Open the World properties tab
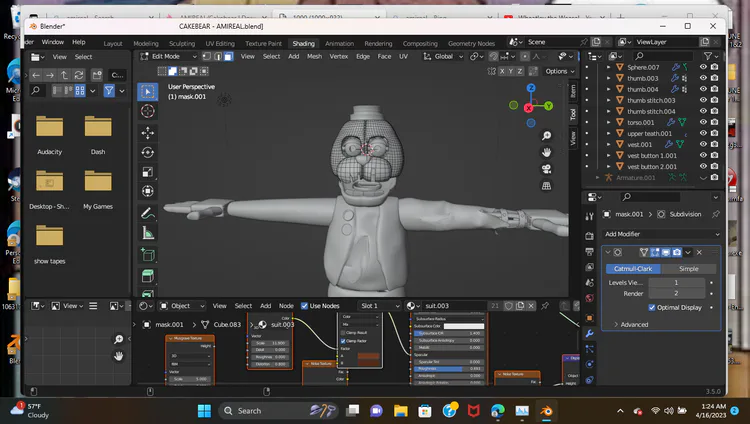This screenshot has height=424, width=750. [589, 298]
